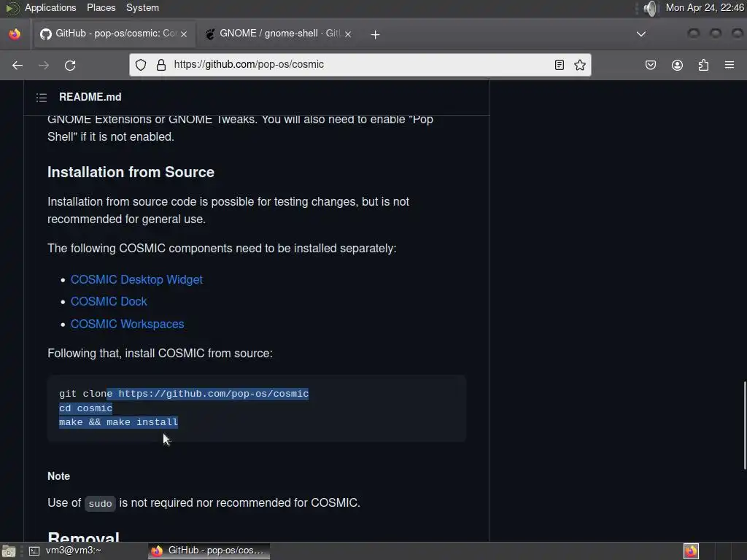Click the Note label
The width and height of the screenshot is (747, 560).
click(x=58, y=476)
